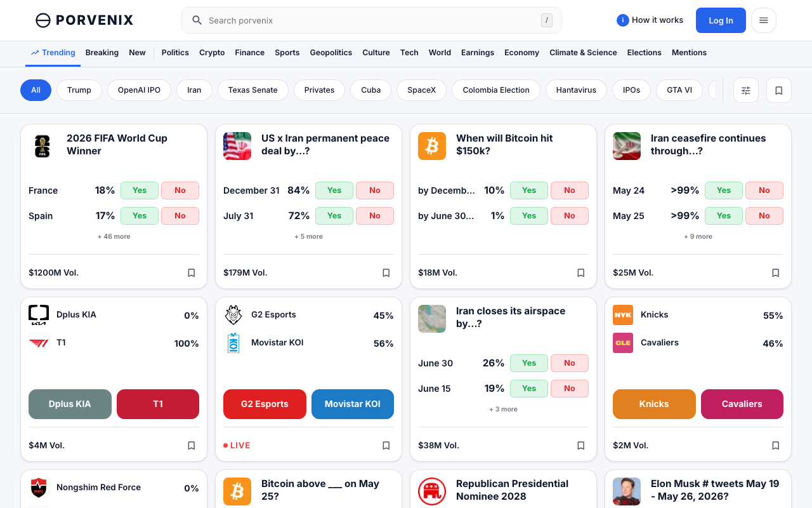
Task: Click the info icon beside How it works
Action: (623, 20)
